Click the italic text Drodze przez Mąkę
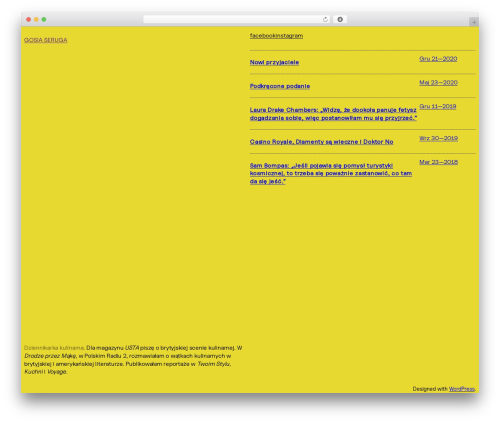 [x=50, y=356]
